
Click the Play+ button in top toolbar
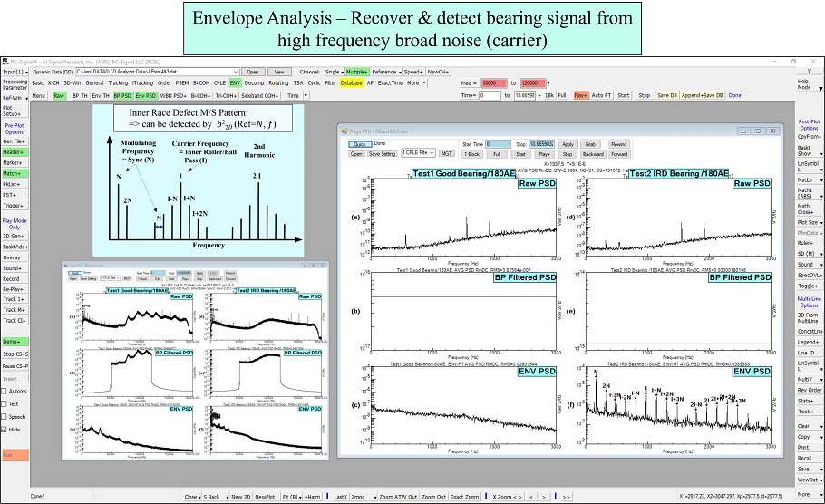[x=580, y=95]
